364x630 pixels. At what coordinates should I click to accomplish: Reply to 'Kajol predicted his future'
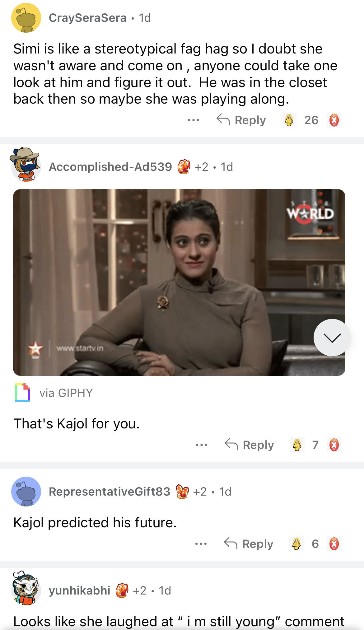coord(249,544)
